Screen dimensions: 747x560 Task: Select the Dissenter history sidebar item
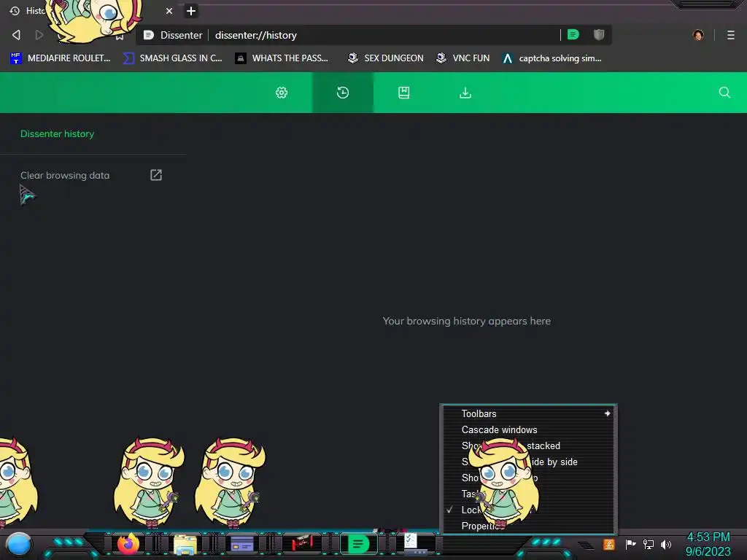point(57,134)
